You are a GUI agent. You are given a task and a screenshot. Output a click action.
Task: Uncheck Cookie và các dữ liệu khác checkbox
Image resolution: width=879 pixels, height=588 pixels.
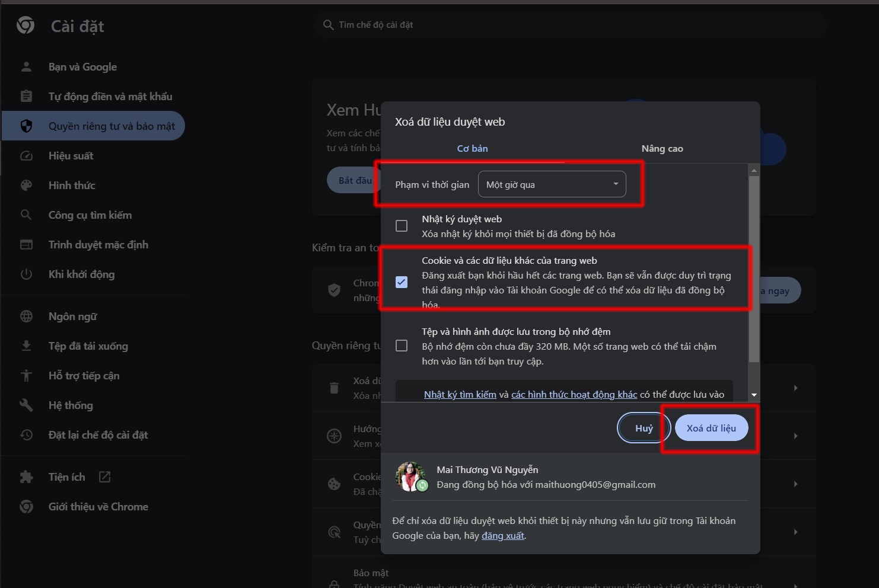(x=402, y=282)
